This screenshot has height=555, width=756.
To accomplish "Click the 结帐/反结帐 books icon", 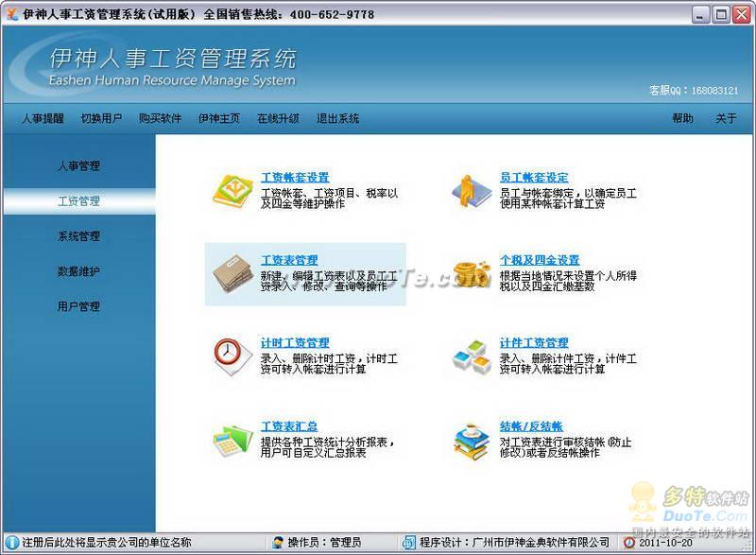I will [469, 439].
